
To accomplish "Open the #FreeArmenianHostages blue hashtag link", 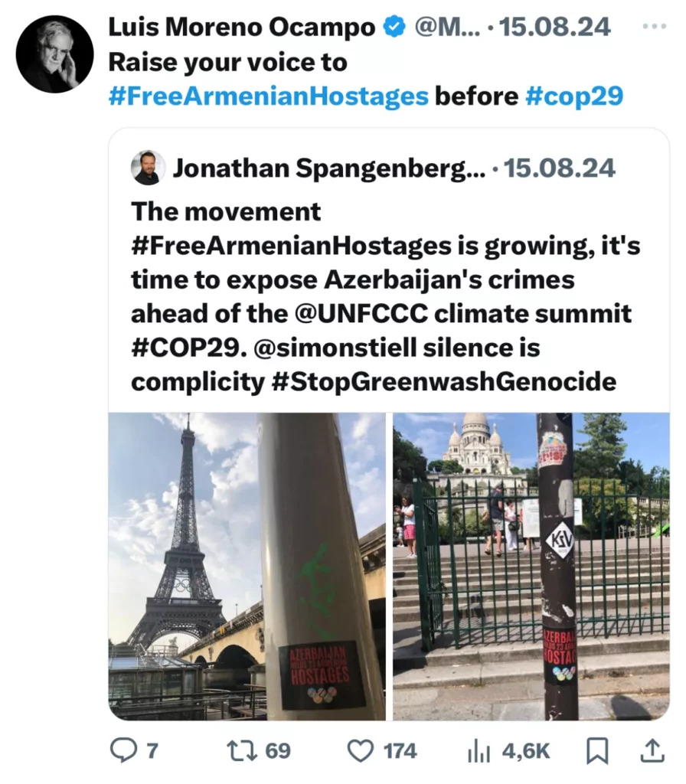I will click(269, 96).
